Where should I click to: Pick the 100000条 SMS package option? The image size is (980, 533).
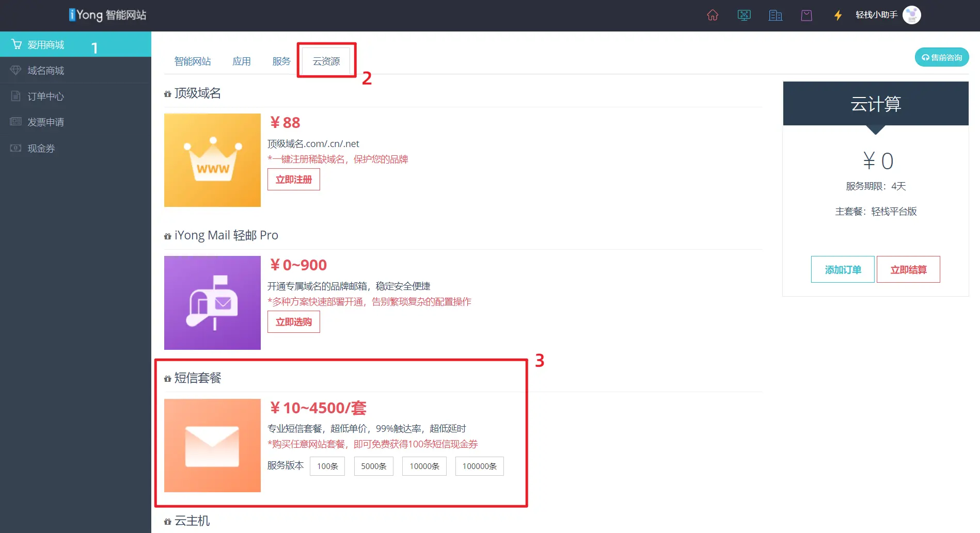pos(479,466)
